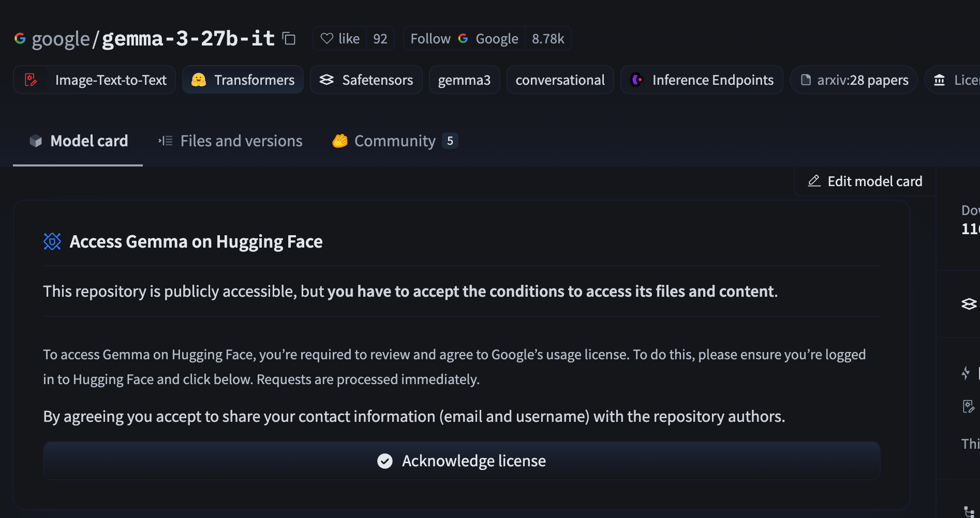Click the heart icon in like button
Screen dimensions: 980x518
click(x=327, y=38)
